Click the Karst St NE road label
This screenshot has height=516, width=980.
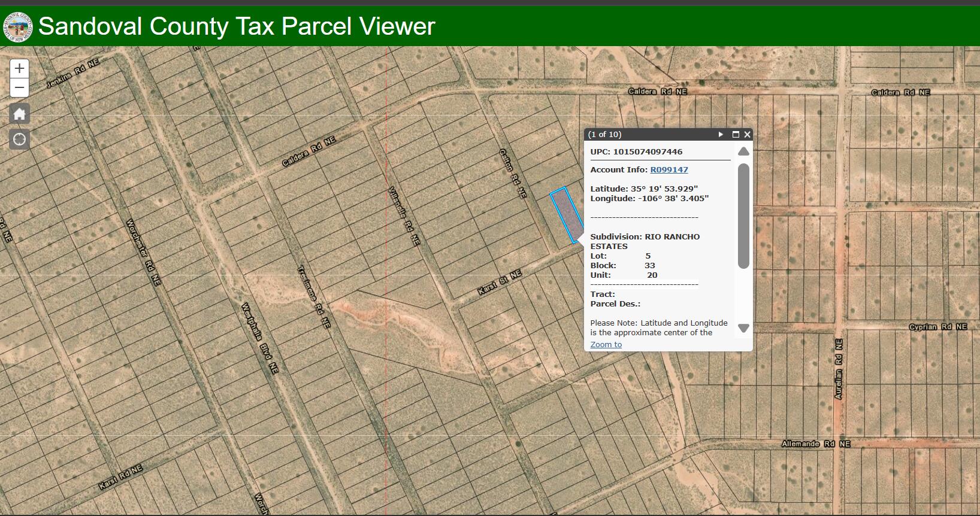499,282
